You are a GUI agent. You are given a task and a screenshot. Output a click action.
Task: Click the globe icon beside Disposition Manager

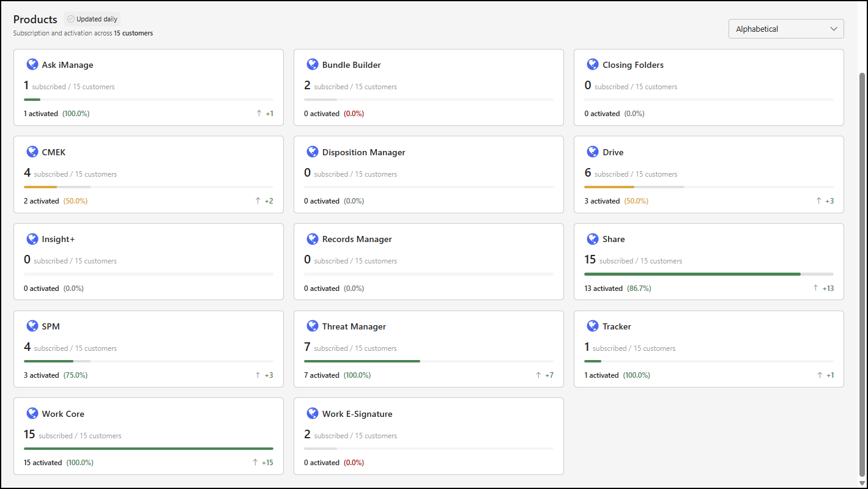pos(313,152)
